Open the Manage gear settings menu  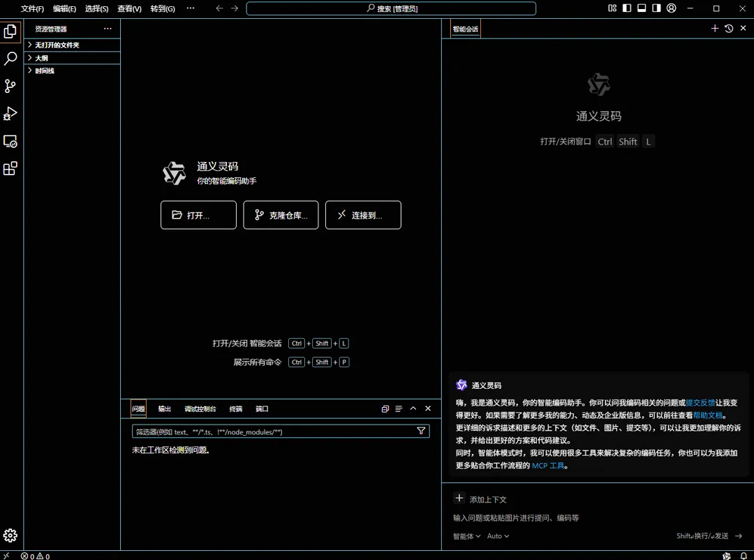point(10,536)
